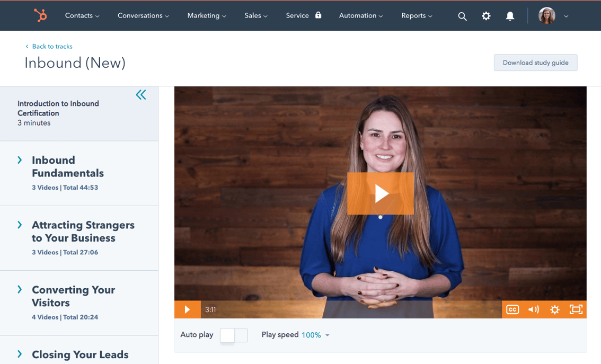The width and height of the screenshot is (601, 364).
Task: Open account settings gear
Action: (486, 16)
